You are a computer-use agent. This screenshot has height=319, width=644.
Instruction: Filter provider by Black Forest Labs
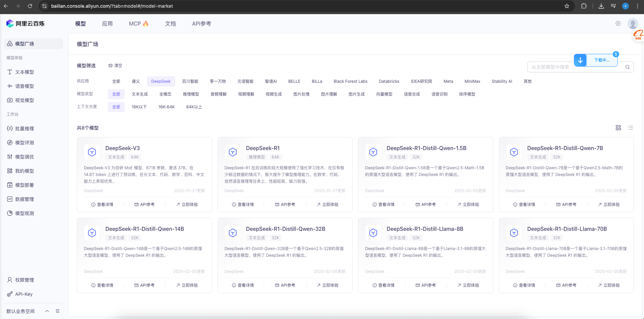coord(351,81)
